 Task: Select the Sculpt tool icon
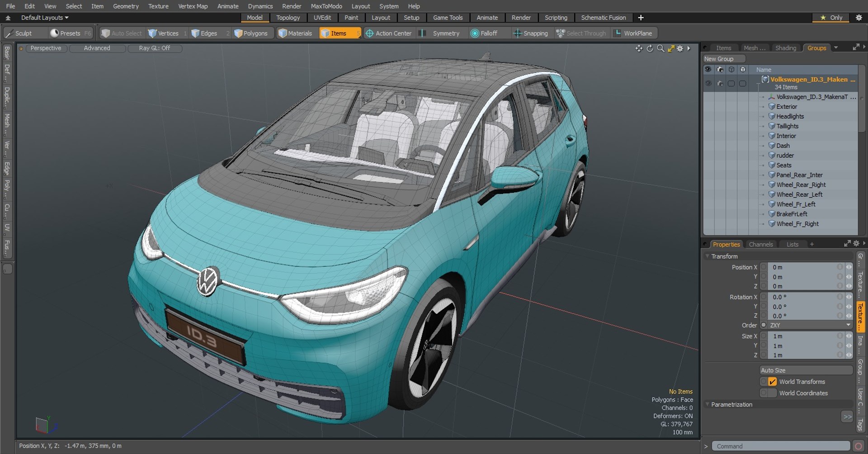[x=9, y=33]
